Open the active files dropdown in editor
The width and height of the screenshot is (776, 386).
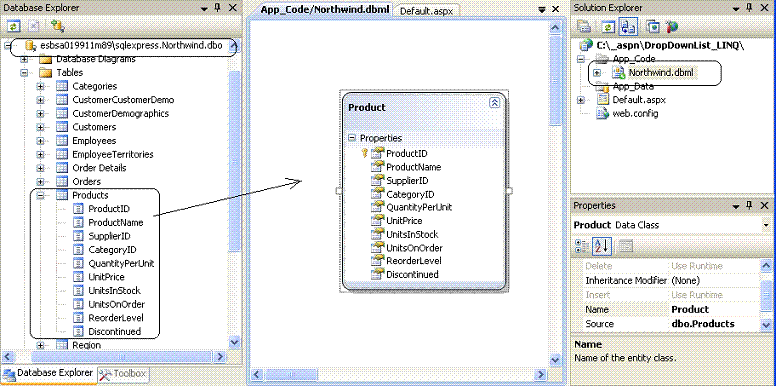(x=542, y=9)
